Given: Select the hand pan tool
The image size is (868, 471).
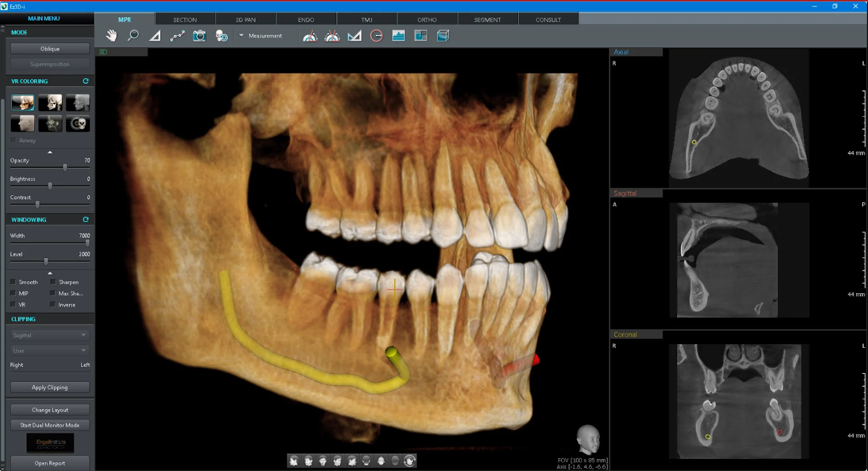Looking at the screenshot, I should pos(111,36).
